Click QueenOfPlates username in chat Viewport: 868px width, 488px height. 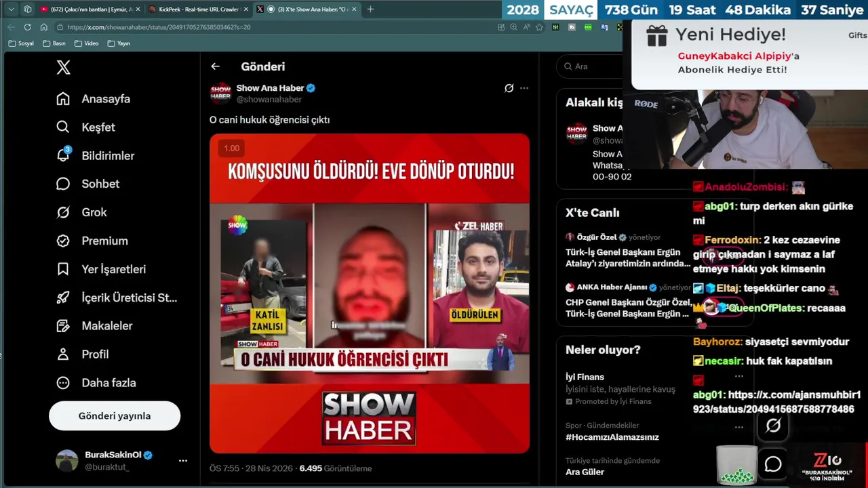click(766, 308)
